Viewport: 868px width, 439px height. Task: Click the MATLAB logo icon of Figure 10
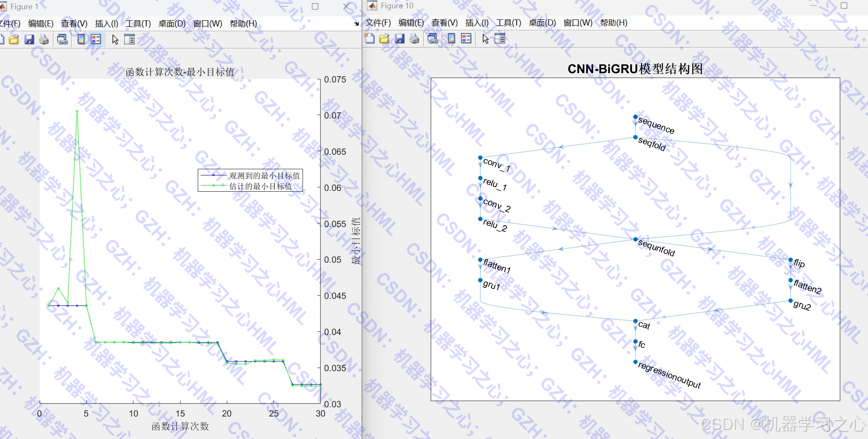pos(372,6)
